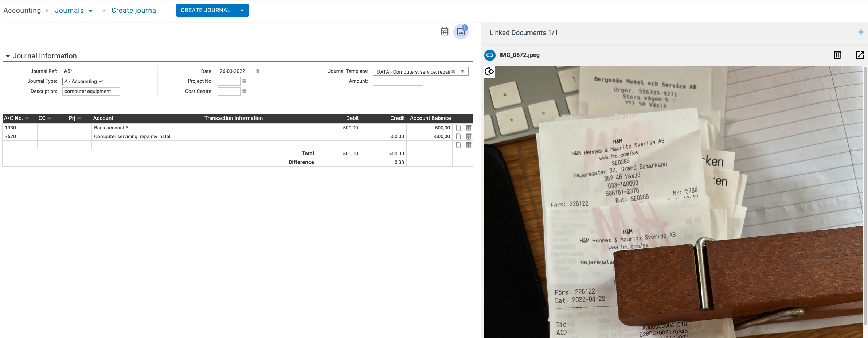Click the Amount input field
Image resolution: width=868 pixels, height=338 pixels.
click(x=398, y=81)
